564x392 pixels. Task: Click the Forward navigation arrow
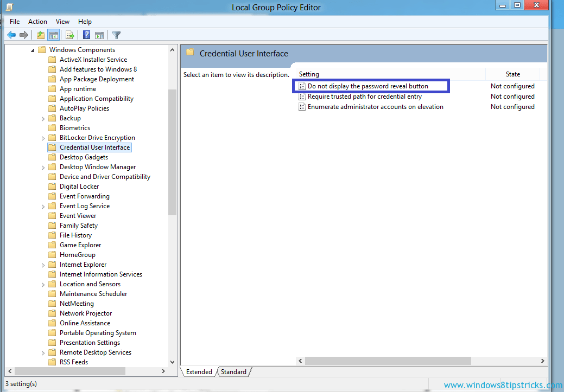click(24, 35)
